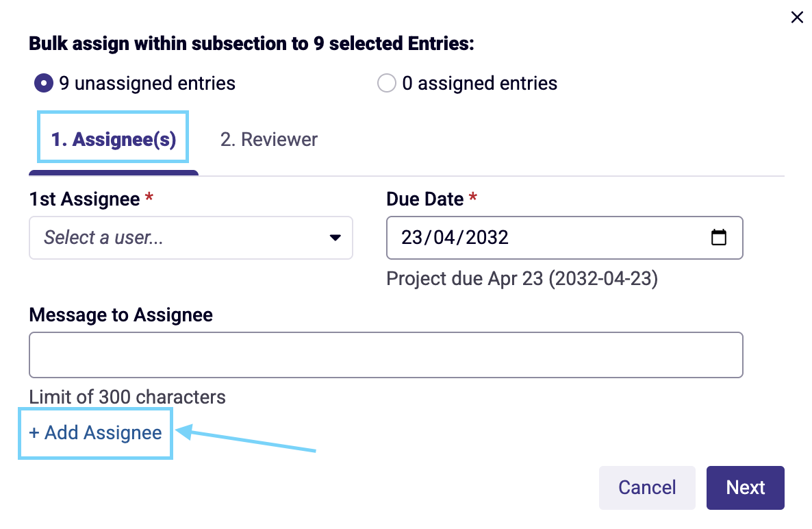Viewport: 812px width, 529px height.
Task: Select the 0 assigned entries radio button
Action: (x=386, y=83)
